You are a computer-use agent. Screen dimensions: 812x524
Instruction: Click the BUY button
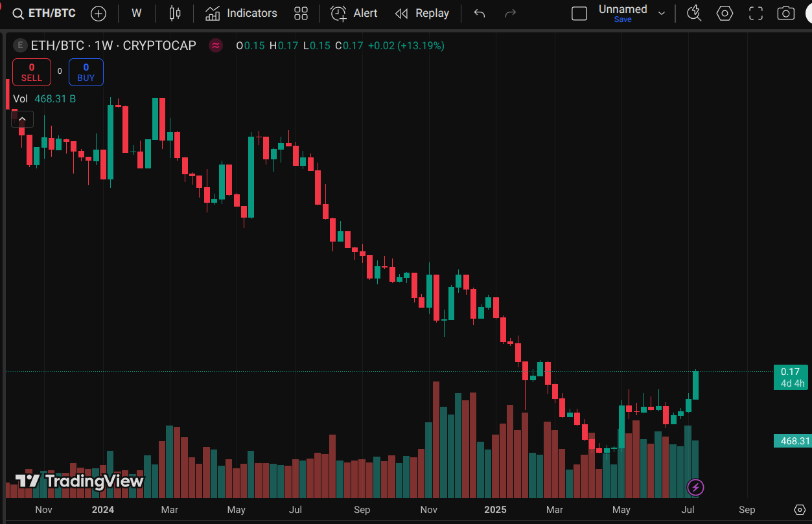point(86,73)
